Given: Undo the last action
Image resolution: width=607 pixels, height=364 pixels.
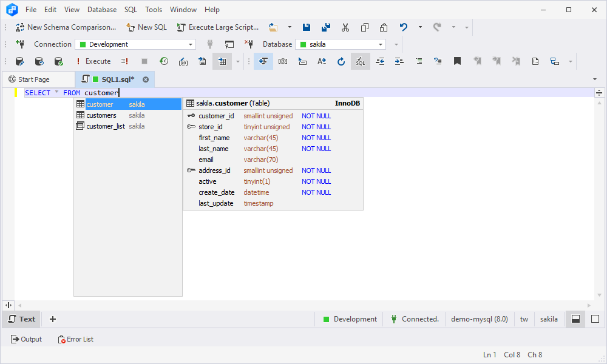Looking at the screenshot, I should (x=404, y=27).
